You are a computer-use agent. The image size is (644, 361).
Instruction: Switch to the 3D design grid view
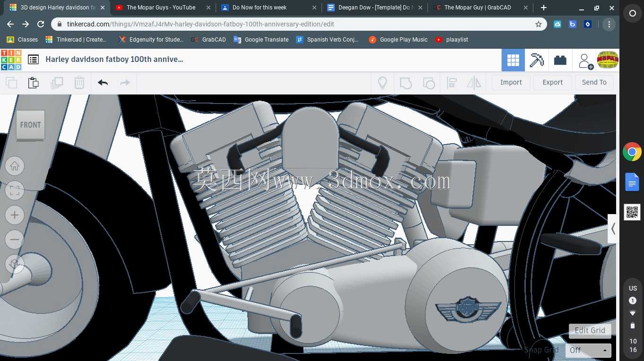tap(513, 60)
